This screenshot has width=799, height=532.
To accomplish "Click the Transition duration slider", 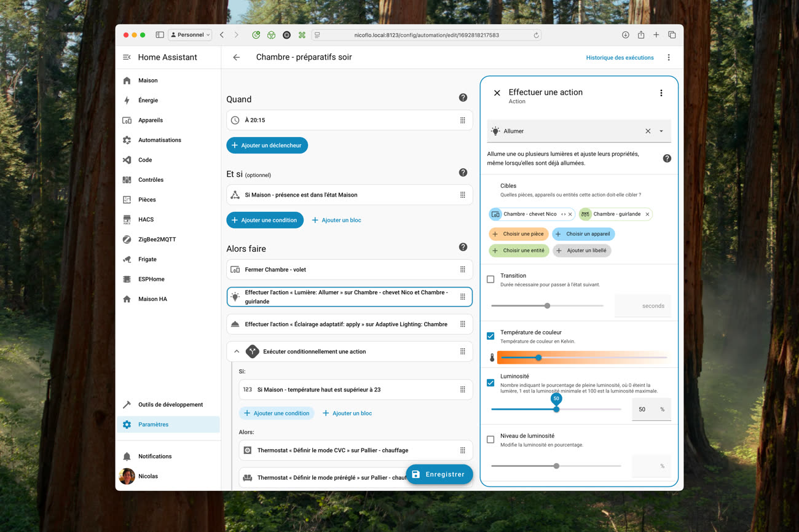I will (547, 305).
